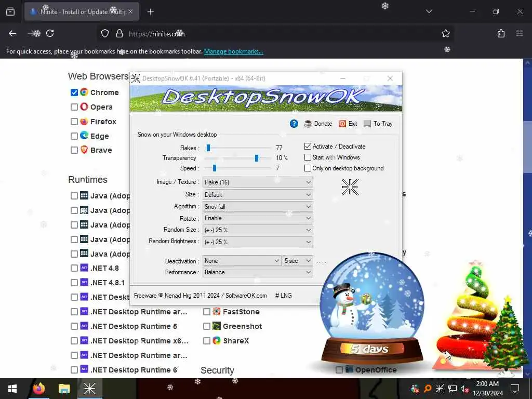Open the Random Brightness dropdown
This screenshot has height=399, width=532.
(258, 242)
